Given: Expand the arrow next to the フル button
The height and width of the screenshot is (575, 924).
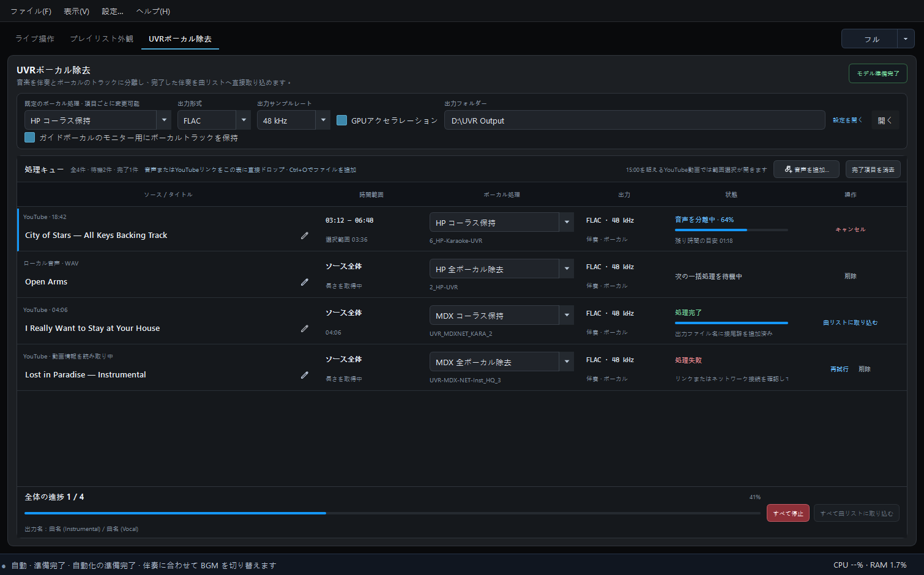Looking at the screenshot, I should 906,39.
